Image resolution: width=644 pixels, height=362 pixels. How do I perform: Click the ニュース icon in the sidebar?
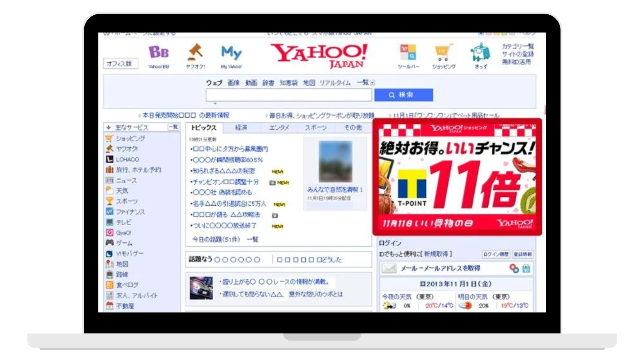click(x=109, y=180)
